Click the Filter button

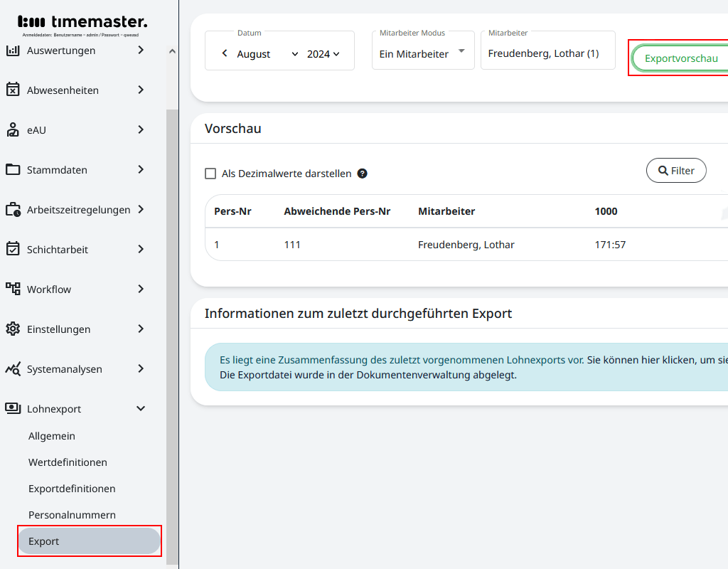click(675, 171)
